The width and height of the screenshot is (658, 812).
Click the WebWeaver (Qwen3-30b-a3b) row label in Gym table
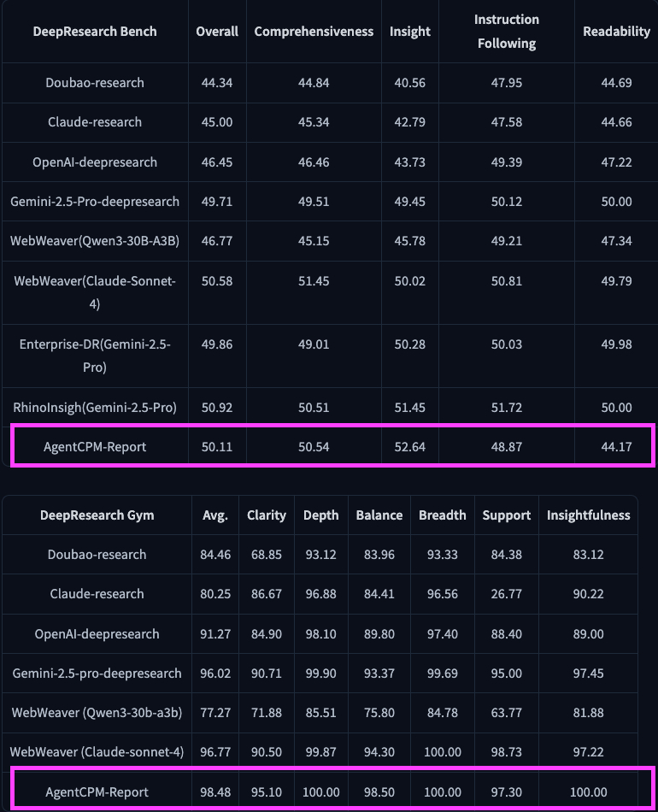(x=97, y=713)
